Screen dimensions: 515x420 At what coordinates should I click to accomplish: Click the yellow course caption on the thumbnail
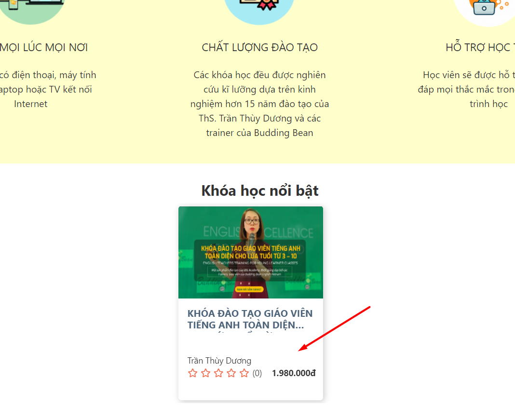coord(251,252)
